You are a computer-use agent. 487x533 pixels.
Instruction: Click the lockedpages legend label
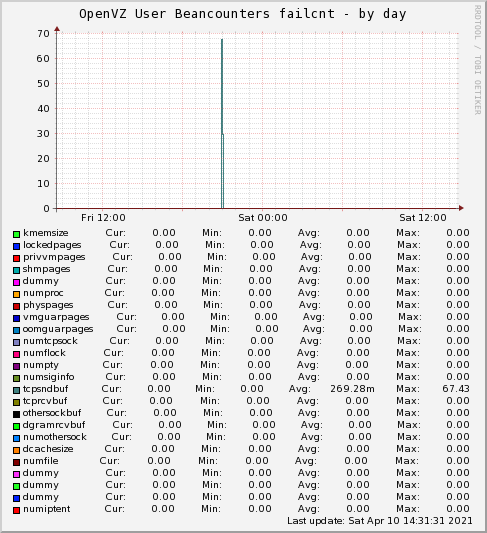pos(52,245)
